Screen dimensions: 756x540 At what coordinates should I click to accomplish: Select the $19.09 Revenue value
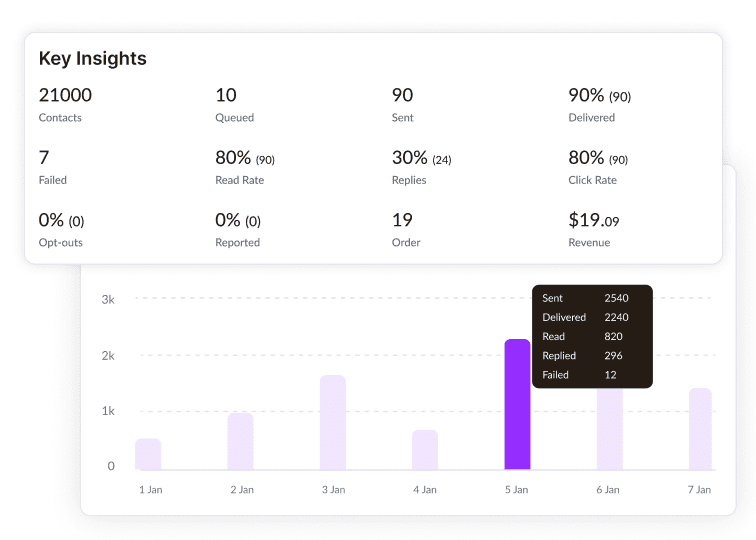pos(594,220)
